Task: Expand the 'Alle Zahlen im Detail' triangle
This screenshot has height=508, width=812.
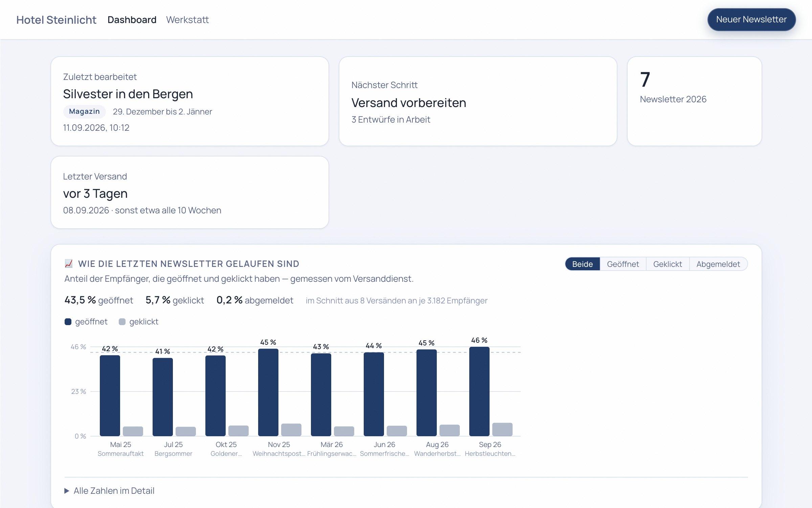Action: pos(67,491)
